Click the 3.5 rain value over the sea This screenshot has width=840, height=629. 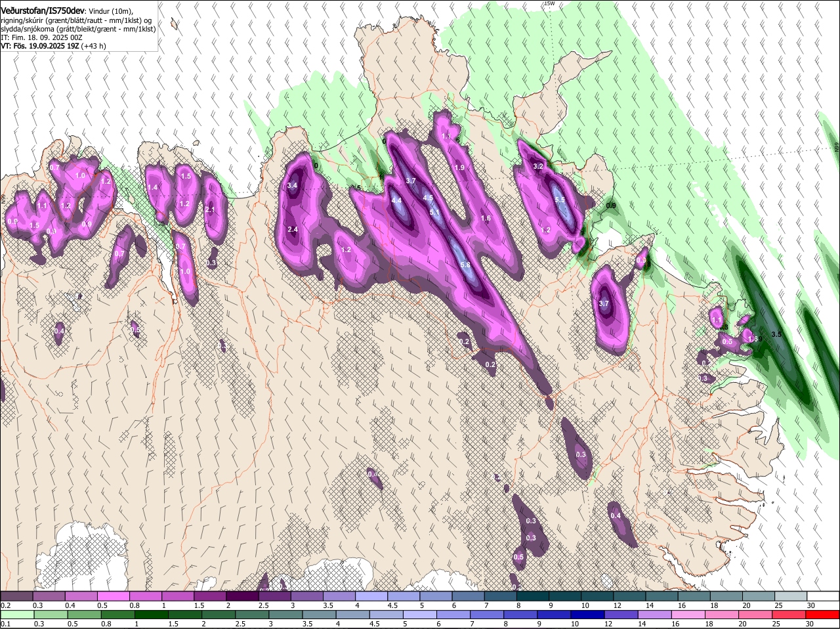click(776, 334)
